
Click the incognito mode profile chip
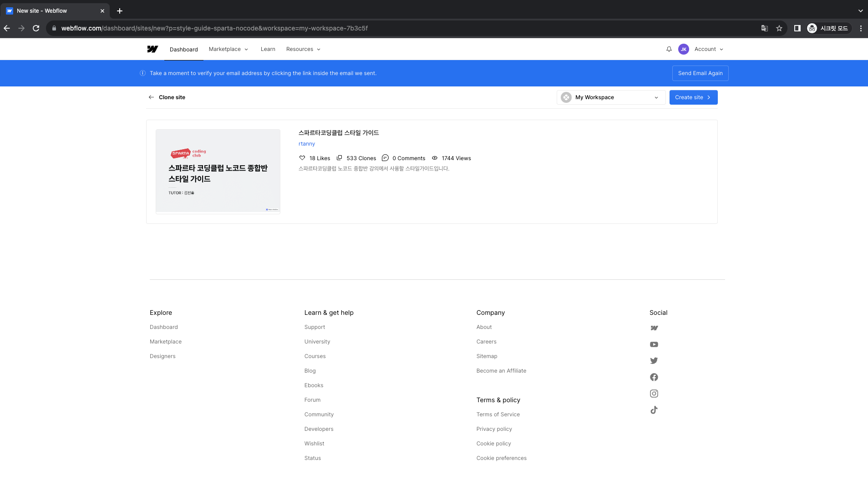(828, 28)
